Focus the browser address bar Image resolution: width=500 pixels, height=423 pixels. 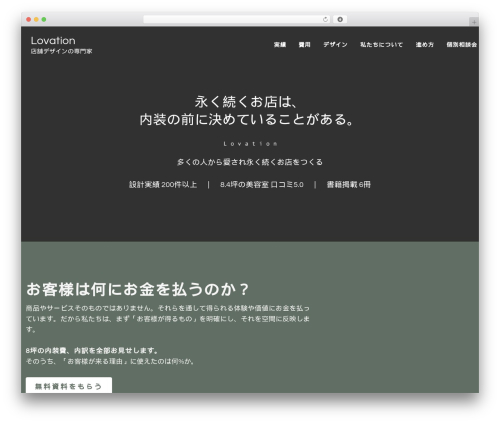[x=237, y=19]
